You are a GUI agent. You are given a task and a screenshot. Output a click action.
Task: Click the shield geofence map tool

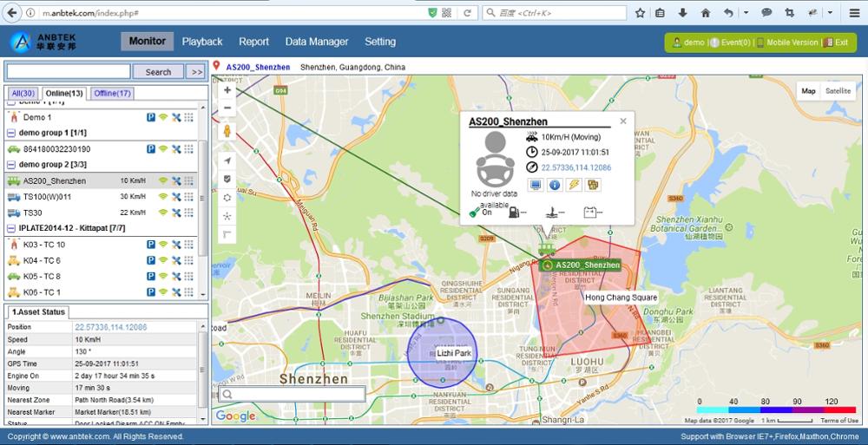tap(227, 180)
